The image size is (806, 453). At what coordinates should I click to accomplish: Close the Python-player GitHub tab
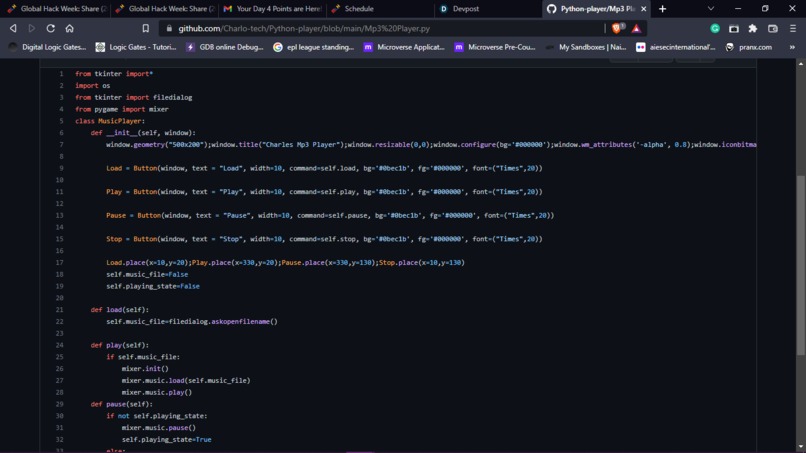tap(643, 9)
